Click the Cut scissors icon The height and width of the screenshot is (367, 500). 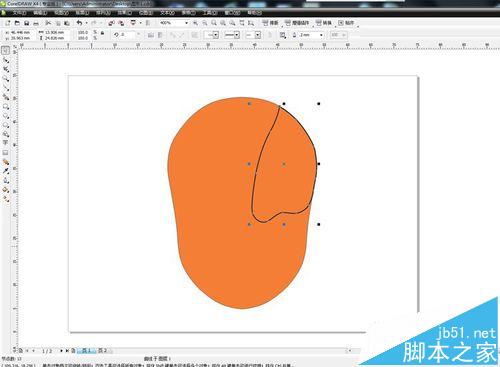48,23
